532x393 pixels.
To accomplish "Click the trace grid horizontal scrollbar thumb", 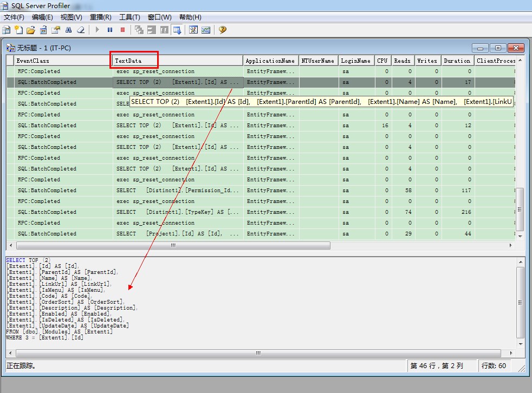I will click(173, 245).
